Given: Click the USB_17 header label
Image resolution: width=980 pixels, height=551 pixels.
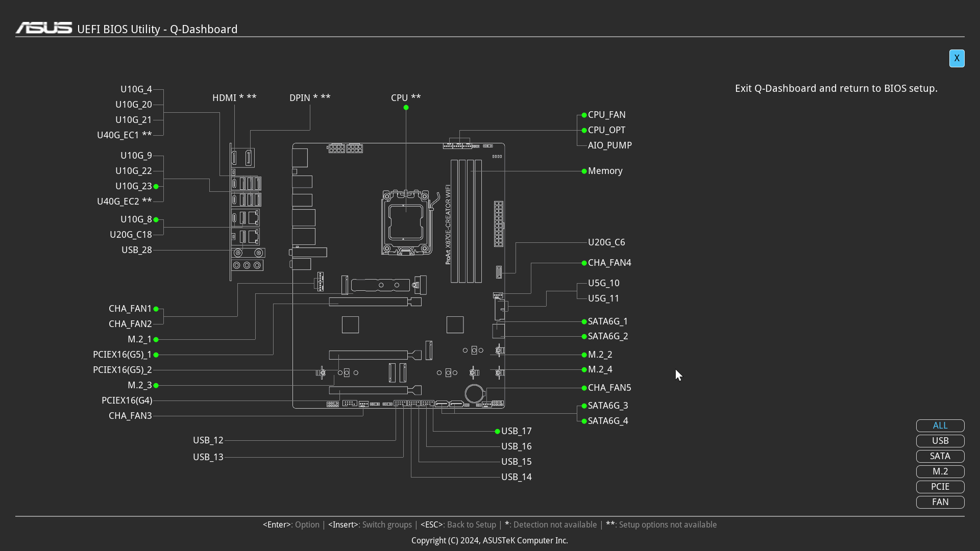Looking at the screenshot, I should [516, 431].
